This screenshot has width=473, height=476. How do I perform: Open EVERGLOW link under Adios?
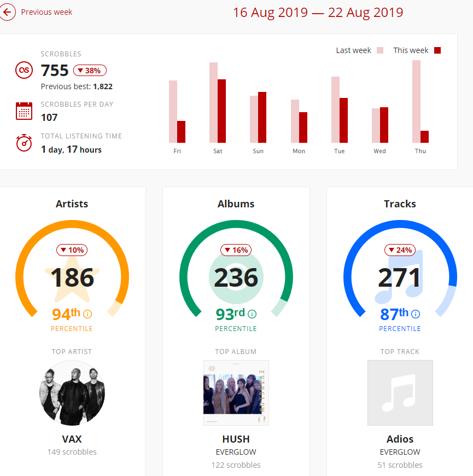pos(400,452)
